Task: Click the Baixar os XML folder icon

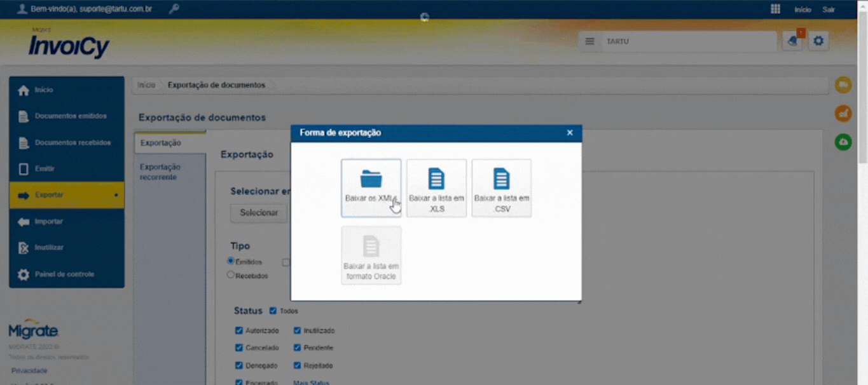Action: (371, 179)
